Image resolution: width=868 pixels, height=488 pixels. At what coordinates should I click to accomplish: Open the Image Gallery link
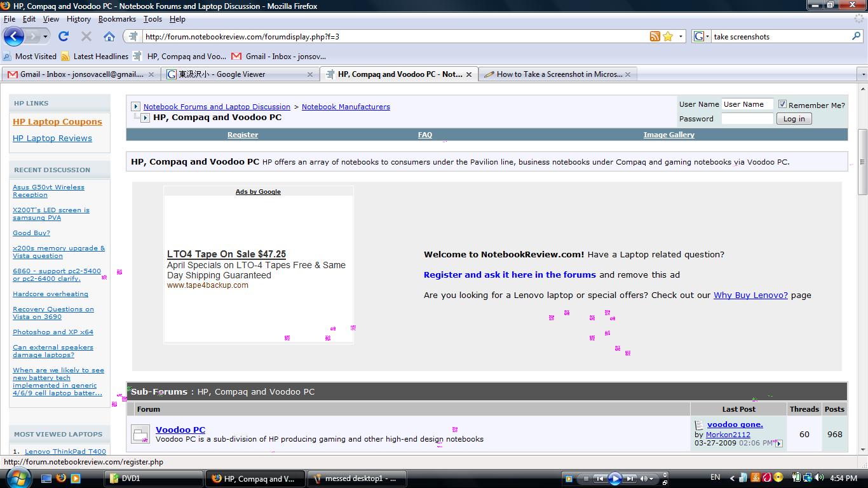pos(668,135)
